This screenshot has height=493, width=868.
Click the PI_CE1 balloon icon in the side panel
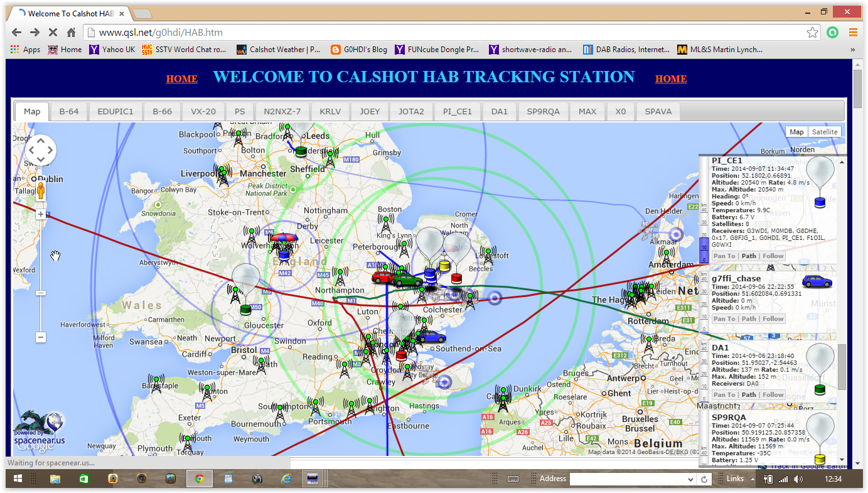pos(820,182)
